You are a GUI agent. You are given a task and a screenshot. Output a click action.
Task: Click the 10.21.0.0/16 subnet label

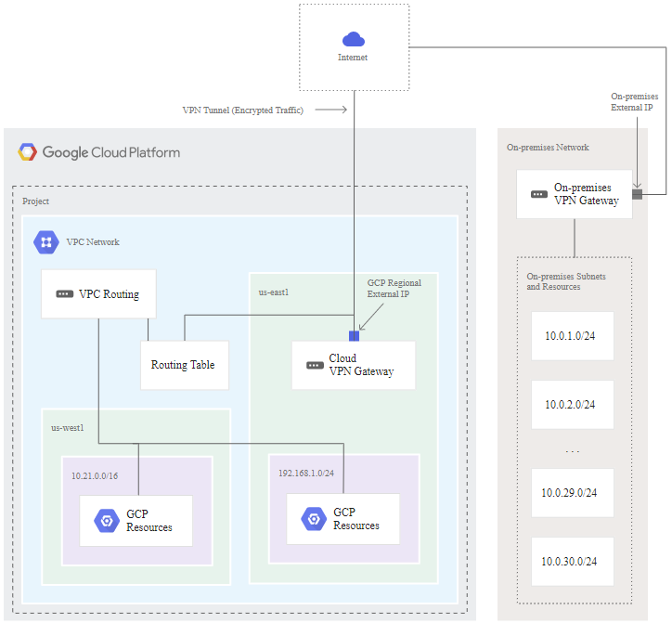[95, 475]
